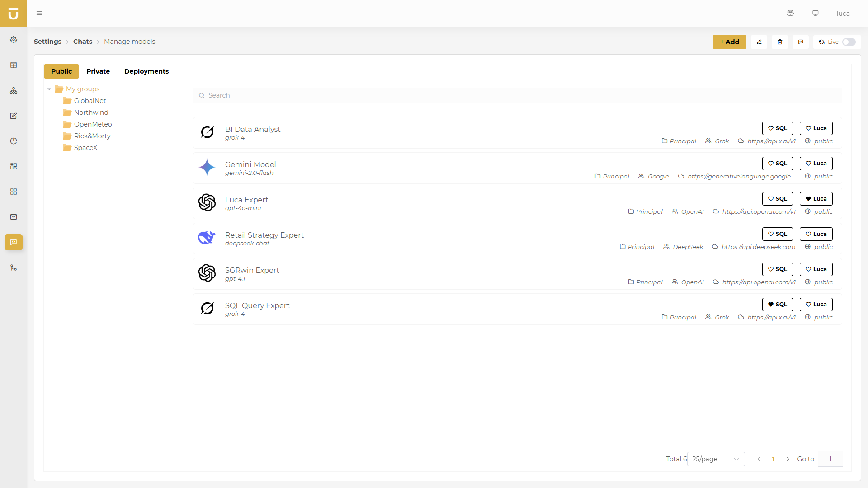Go to next page arrow
The height and width of the screenshot is (488, 868).
click(788, 459)
